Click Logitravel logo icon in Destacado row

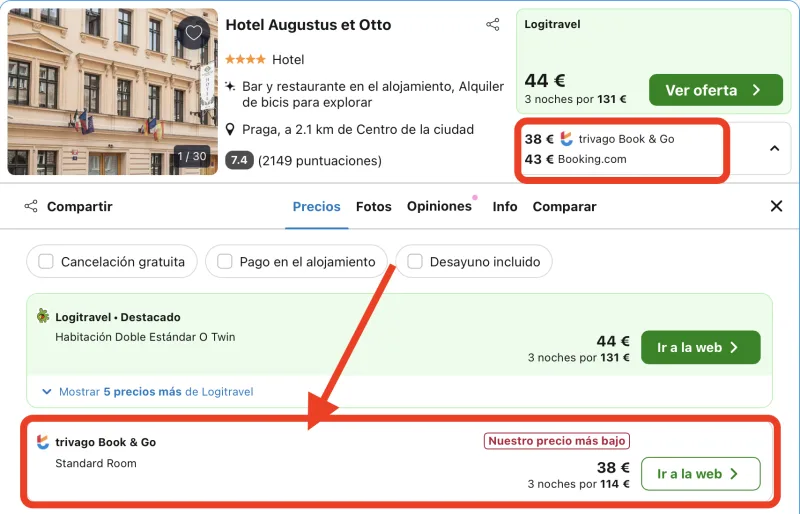43,316
